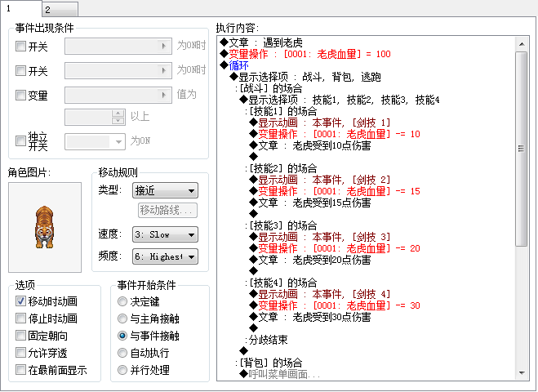Select 显示动画 : 本事件, [剑技 4] line
This screenshot has height=392, width=538.
click(x=320, y=294)
